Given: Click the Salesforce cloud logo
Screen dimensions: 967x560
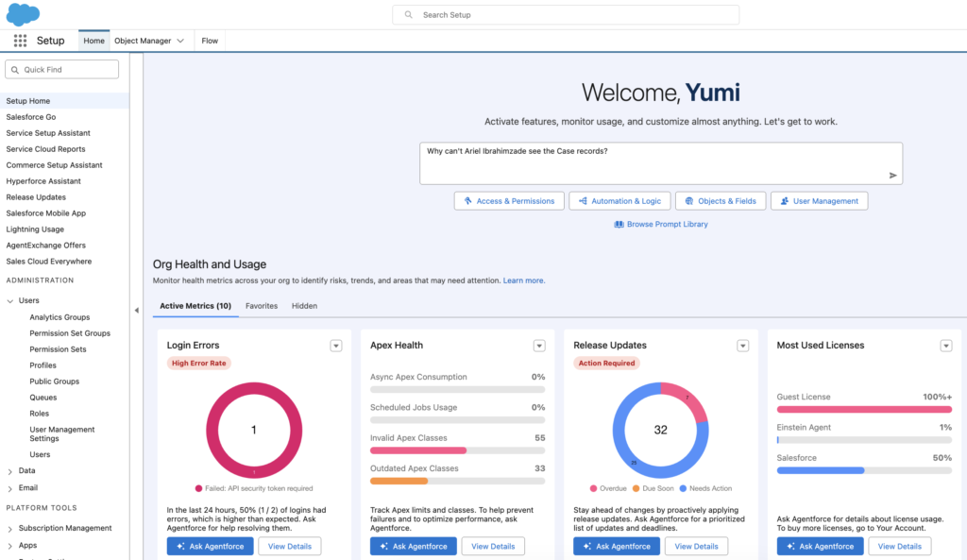Looking at the screenshot, I should 23,14.
